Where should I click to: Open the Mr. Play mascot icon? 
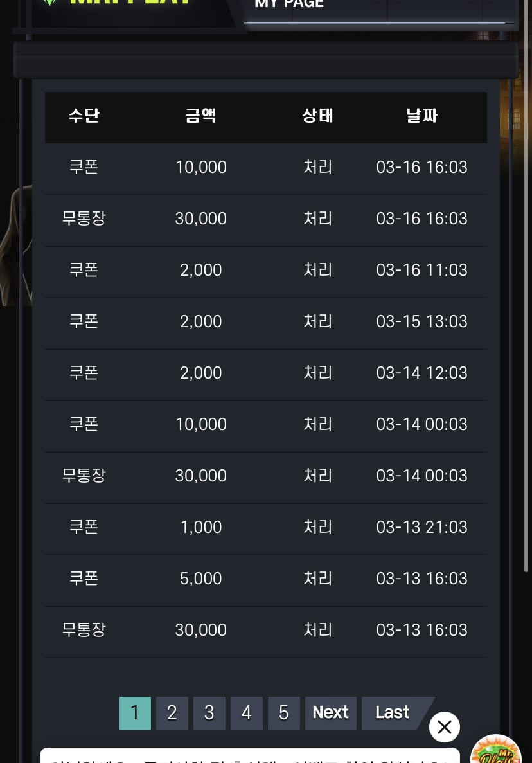(x=496, y=750)
